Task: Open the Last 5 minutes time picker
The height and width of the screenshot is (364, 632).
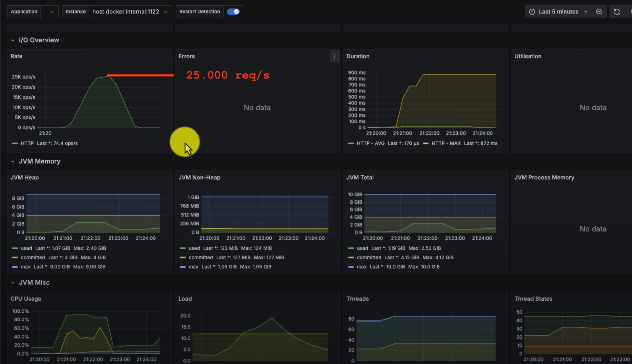Action: click(559, 12)
